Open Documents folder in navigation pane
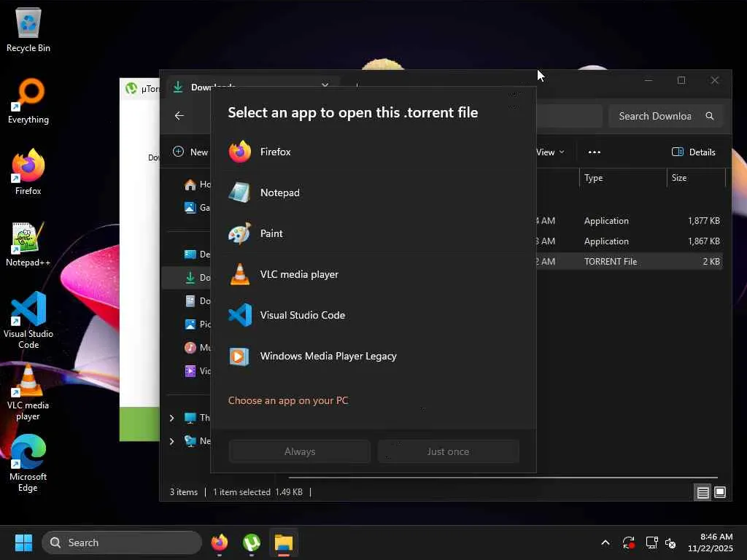 point(197,301)
